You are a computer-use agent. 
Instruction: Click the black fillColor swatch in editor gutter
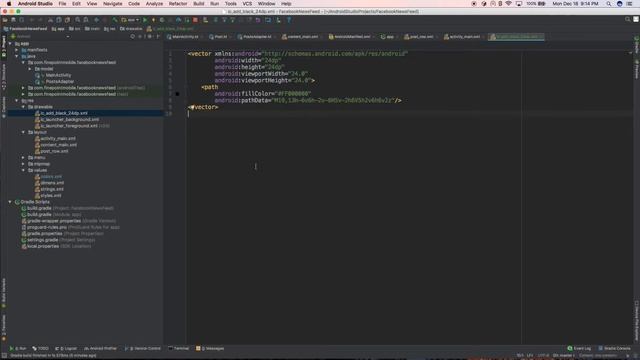[x=178, y=94]
